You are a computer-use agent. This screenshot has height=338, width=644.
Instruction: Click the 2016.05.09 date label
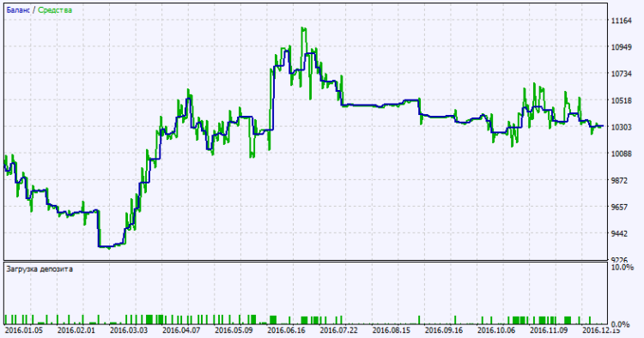[x=234, y=330]
